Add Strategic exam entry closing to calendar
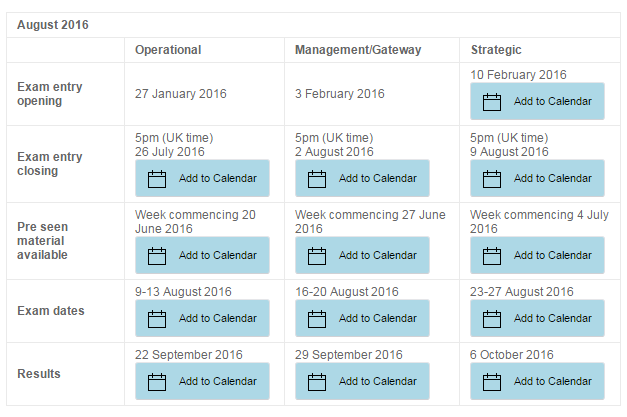The width and height of the screenshot is (627, 417). coord(538,179)
